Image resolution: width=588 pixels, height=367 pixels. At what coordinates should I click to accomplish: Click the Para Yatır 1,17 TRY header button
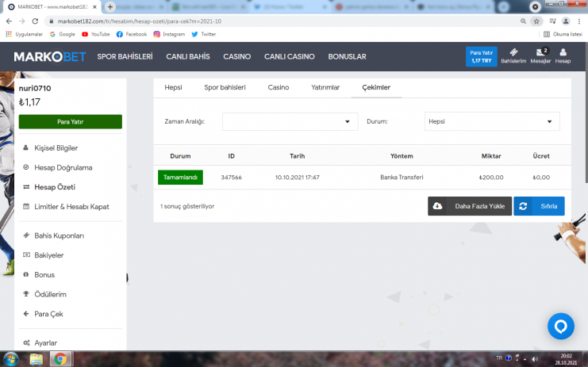[x=481, y=56]
